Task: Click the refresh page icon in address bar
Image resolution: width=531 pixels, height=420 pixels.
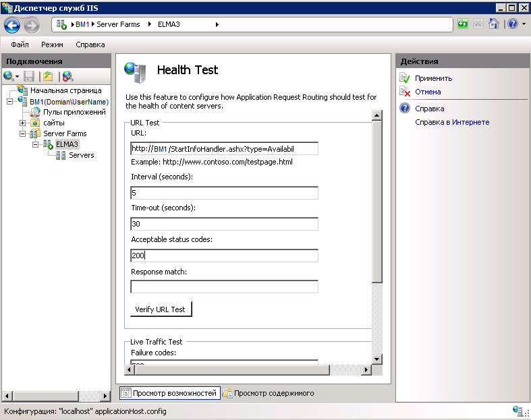Action: pyautogui.click(x=463, y=24)
